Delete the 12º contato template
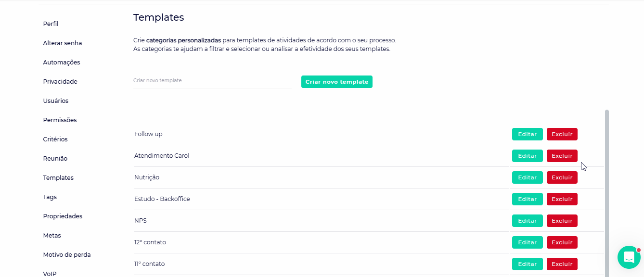 [x=562, y=242]
